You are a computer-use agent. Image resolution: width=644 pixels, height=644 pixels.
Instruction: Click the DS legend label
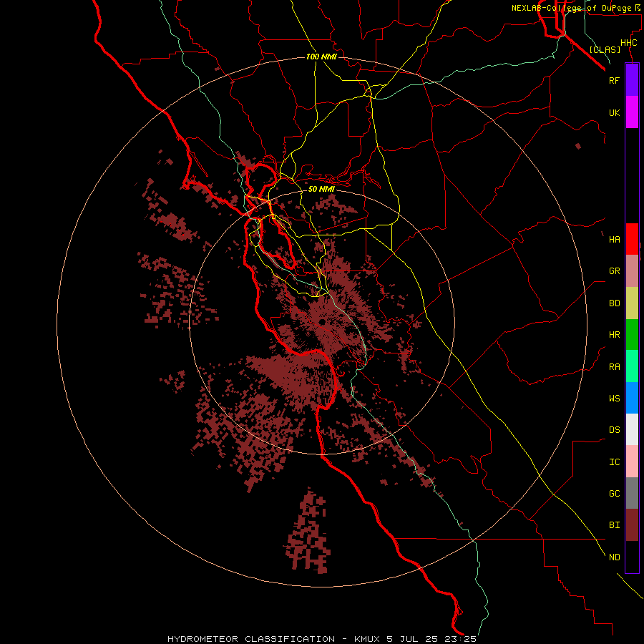614,430
